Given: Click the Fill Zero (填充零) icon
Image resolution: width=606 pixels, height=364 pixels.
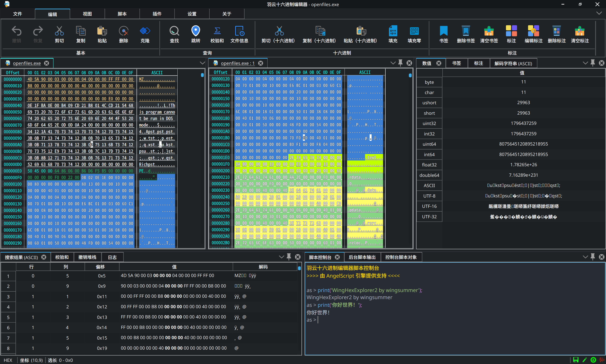Looking at the screenshot, I should click(x=414, y=31).
